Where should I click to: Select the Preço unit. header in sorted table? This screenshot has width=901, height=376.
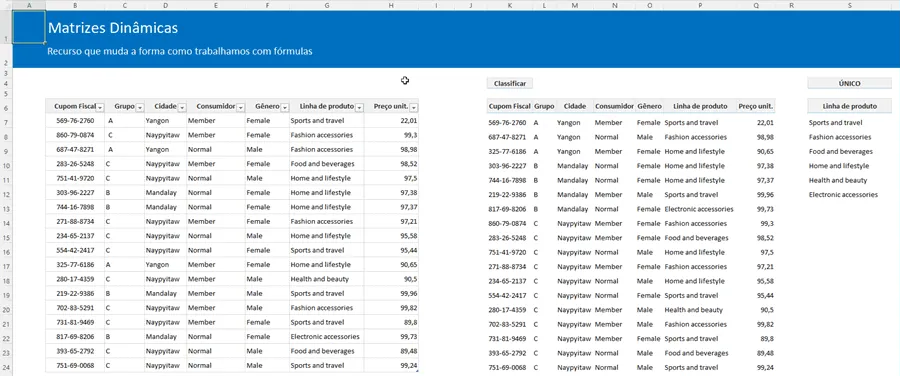click(756, 106)
